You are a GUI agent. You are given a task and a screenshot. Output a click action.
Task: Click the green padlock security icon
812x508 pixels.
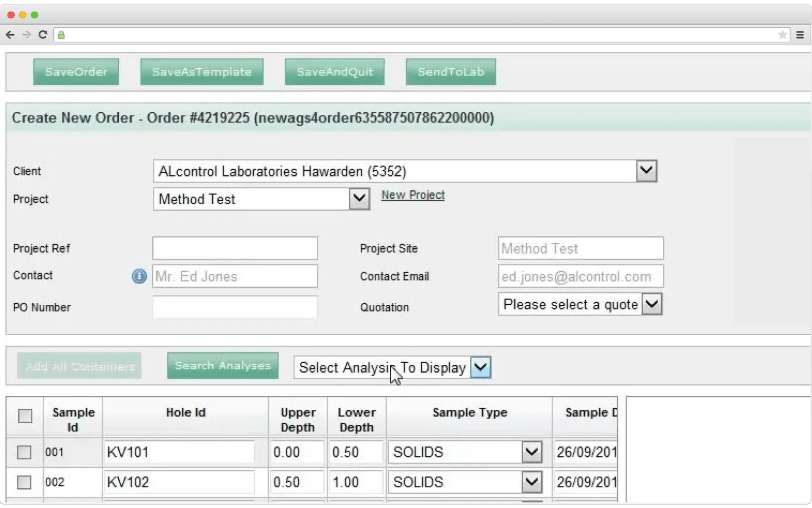point(61,35)
